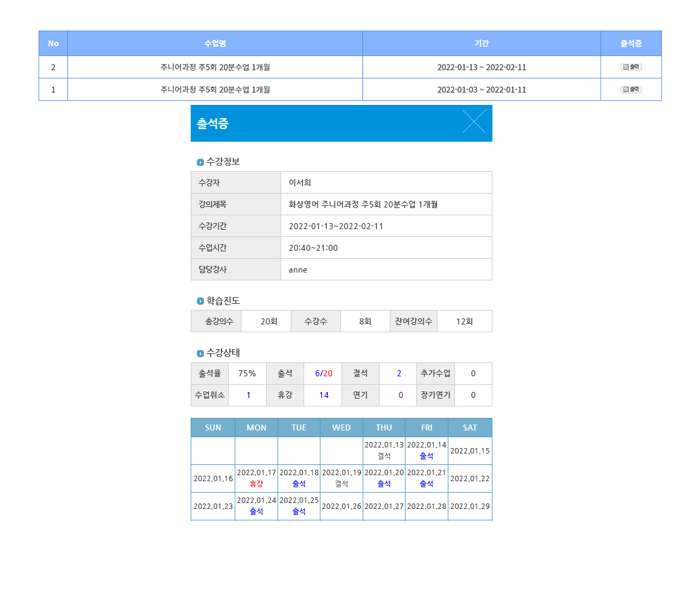Click the arrow bullet icon beside 수강상태
The height and width of the screenshot is (603, 700).
coord(200,353)
